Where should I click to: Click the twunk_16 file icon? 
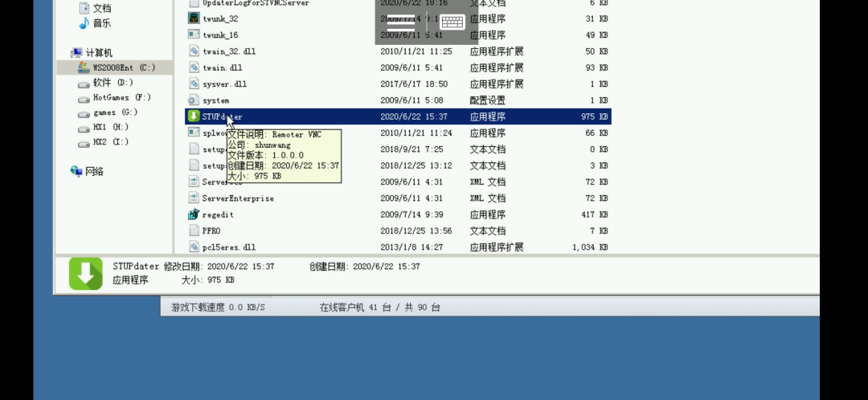point(193,35)
